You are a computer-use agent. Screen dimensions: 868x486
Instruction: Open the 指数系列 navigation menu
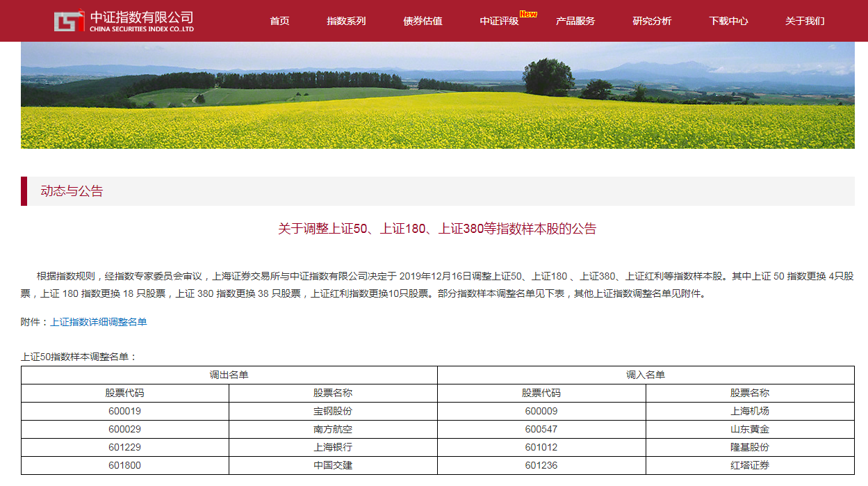point(346,21)
